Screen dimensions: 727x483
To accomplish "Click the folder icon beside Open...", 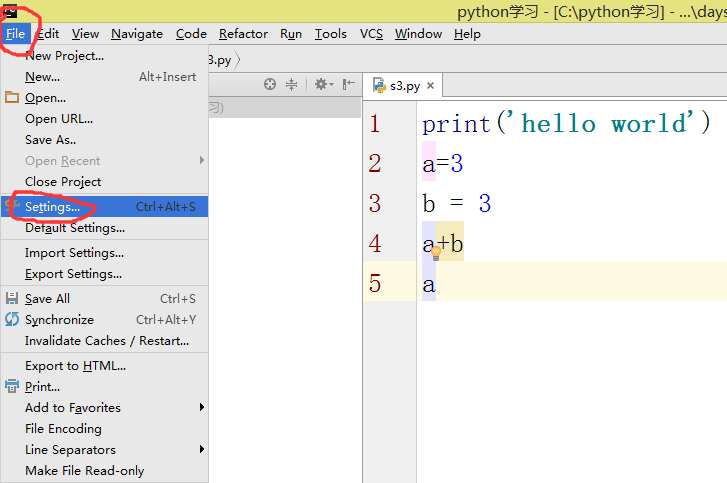I will pyautogui.click(x=12, y=97).
